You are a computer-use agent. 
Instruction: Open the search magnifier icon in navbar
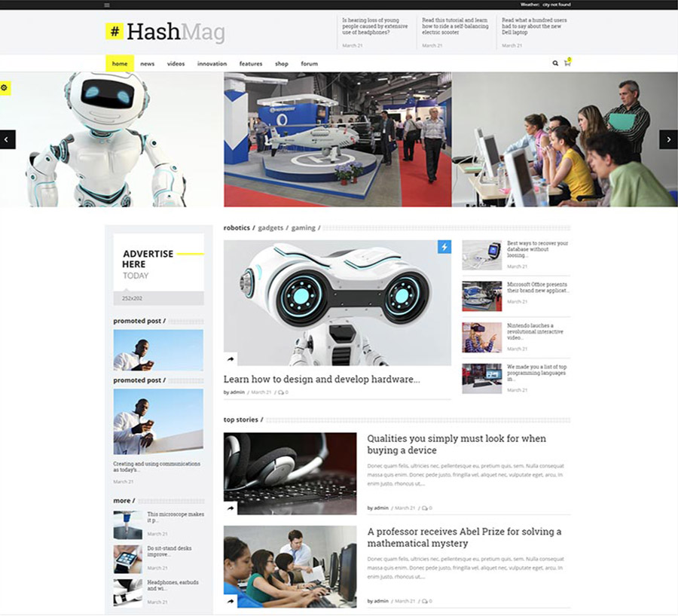tap(555, 64)
